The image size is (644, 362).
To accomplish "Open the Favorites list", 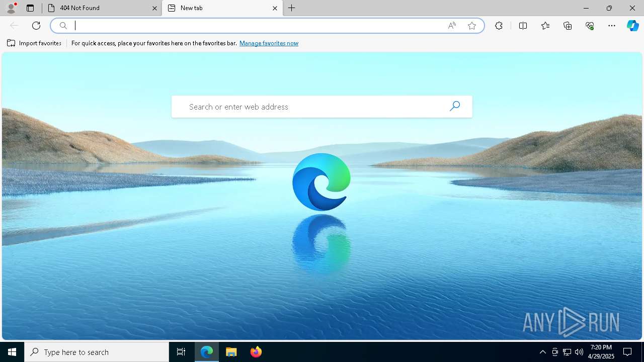I will click(x=545, y=26).
